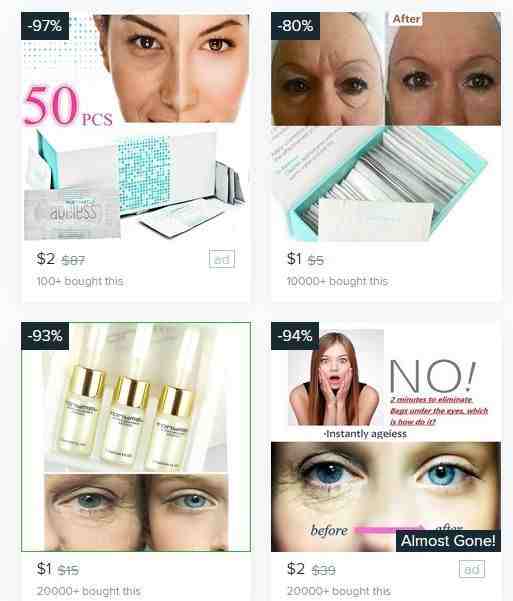
Task: Click the crossed-out $39 original price
Action: pos(324,570)
